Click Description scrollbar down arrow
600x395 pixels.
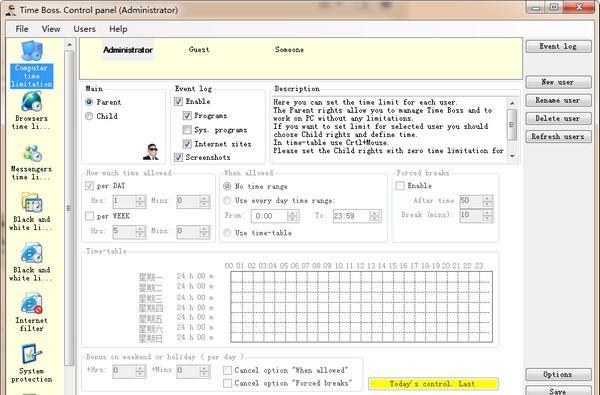[x=512, y=156]
